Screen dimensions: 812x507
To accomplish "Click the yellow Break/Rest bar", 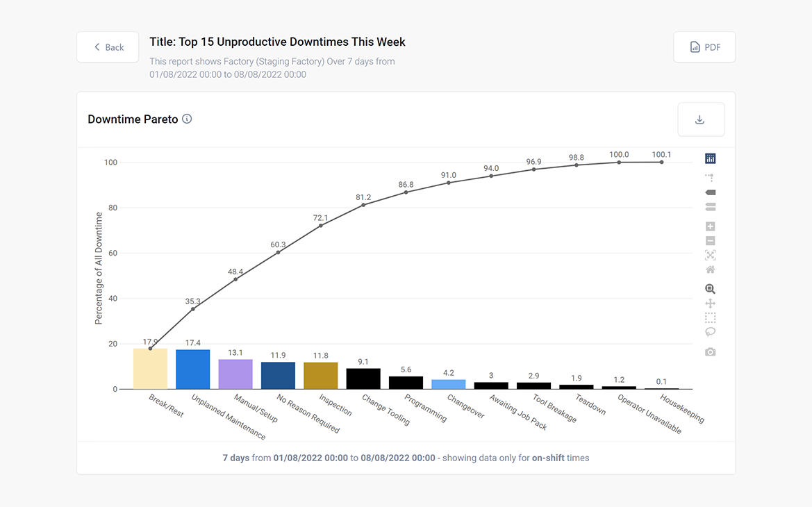I will pyautogui.click(x=150, y=369).
